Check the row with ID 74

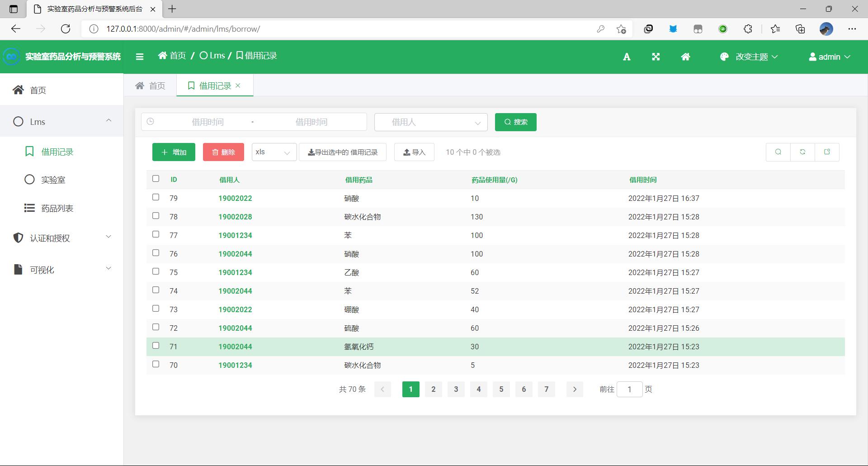(x=156, y=290)
